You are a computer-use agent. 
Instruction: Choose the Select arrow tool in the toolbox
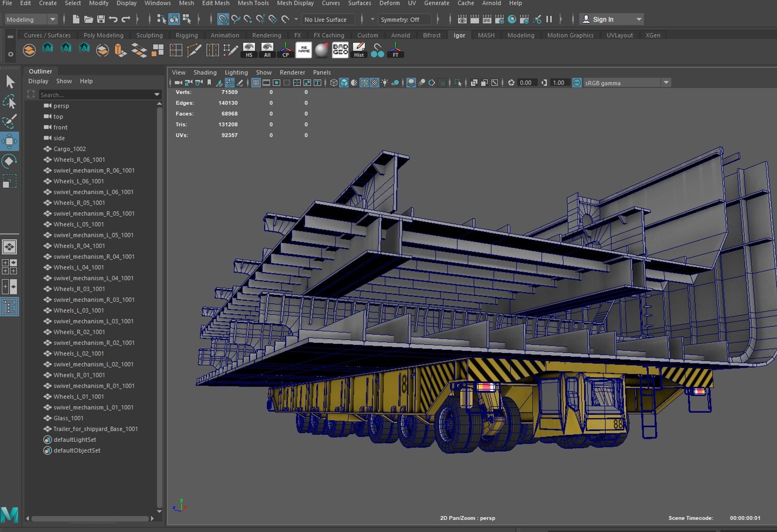pyautogui.click(x=9, y=82)
